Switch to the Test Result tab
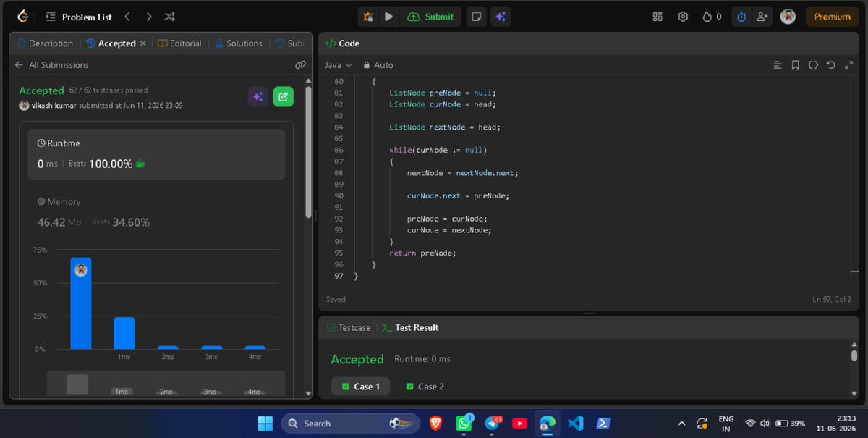Image resolution: width=868 pixels, height=438 pixels. [410, 327]
